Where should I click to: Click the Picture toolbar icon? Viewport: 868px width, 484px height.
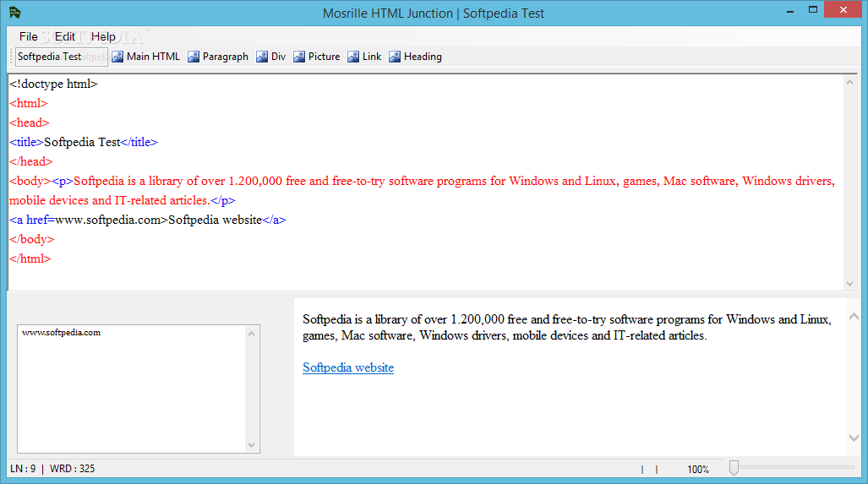point(299,57)
